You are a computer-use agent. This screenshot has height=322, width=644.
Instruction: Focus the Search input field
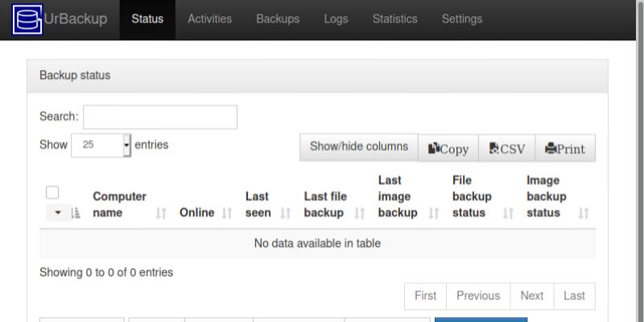(160, 118)
